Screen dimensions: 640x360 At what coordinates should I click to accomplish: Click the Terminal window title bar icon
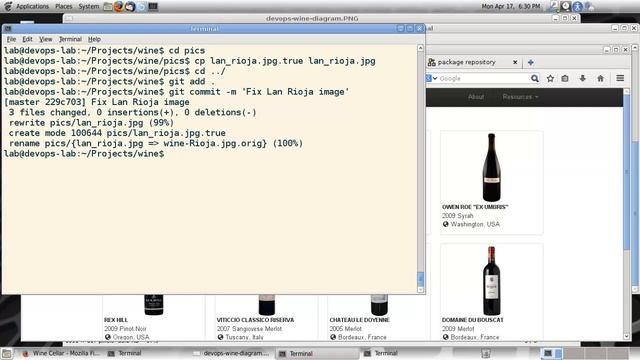coord(8,29)
